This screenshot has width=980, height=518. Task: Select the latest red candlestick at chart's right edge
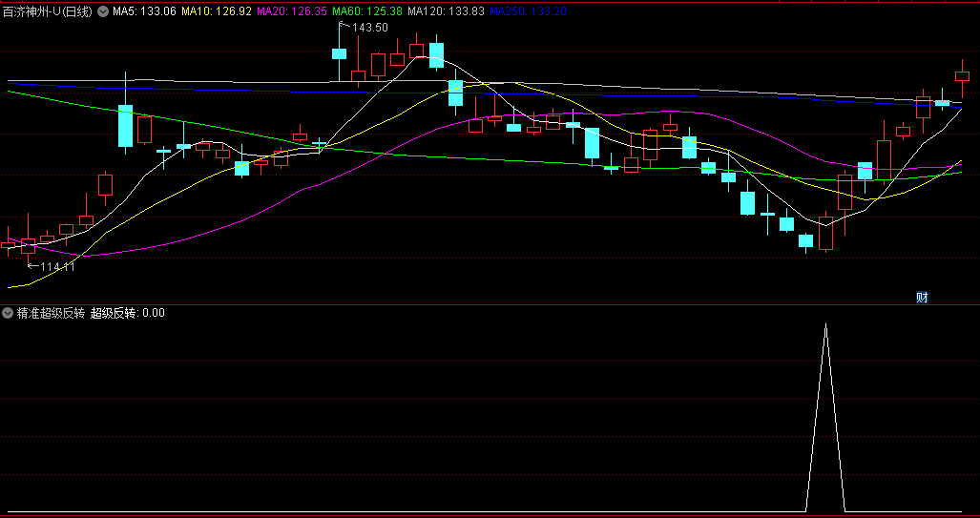(962, 76)
